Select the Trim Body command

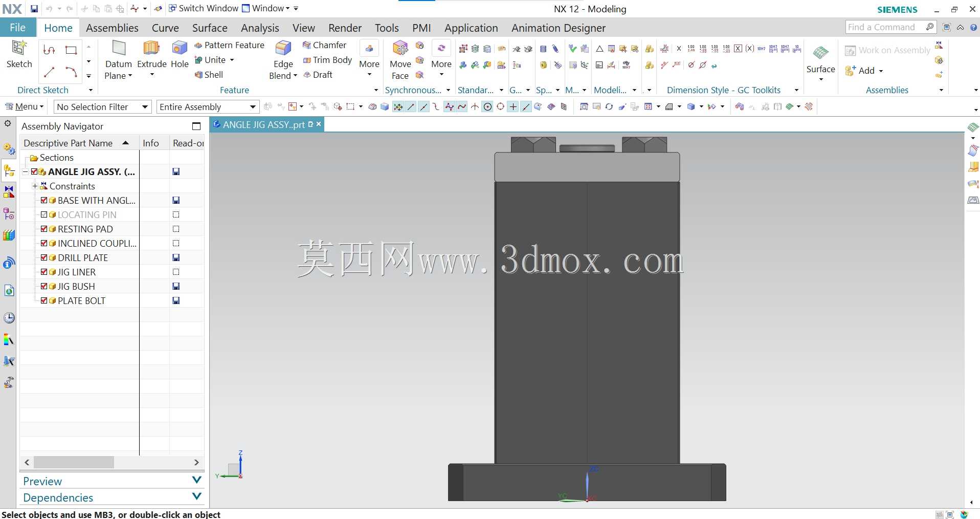327,60
